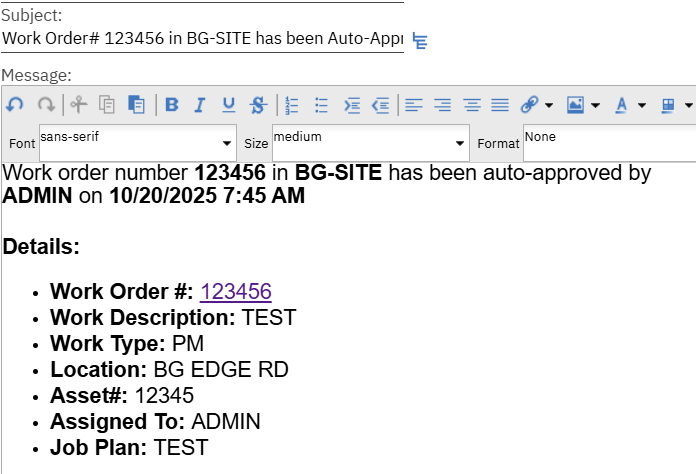Open the Font dropdown showing sans-serif

(138, 143)
